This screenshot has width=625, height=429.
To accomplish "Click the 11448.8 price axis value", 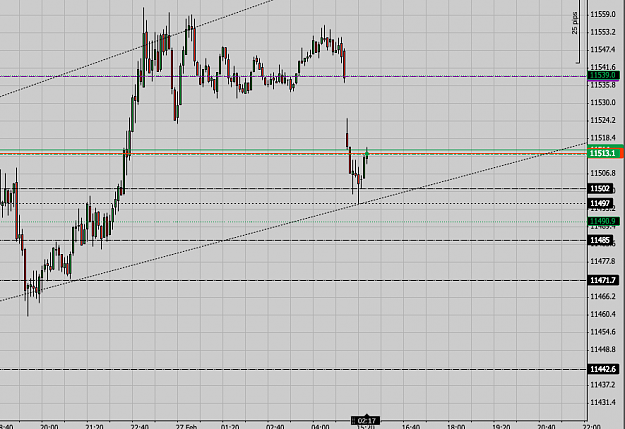I will (603, 349).
